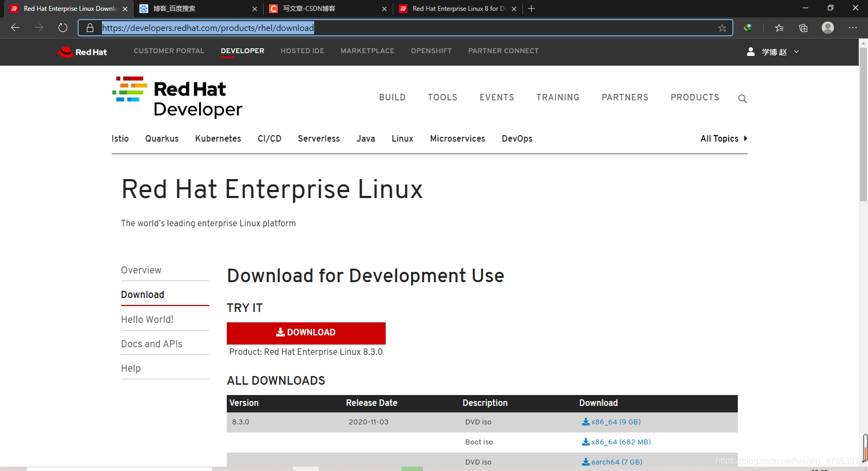Viewport: 868px width, 471px height.
Task: Open the CI/CD topic link
Action: (x=270, y=138)
